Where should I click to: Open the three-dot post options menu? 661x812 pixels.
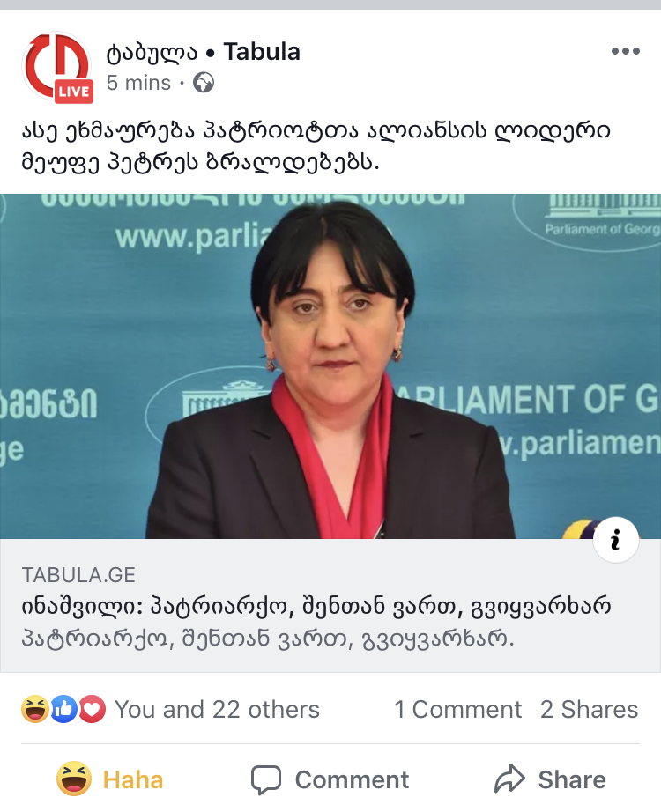625,51
